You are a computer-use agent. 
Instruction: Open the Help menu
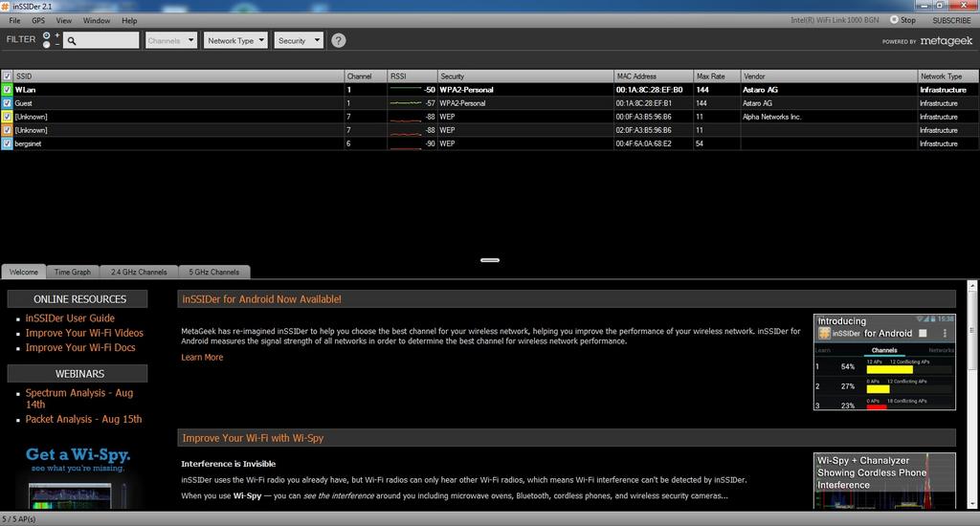point(129,21)
